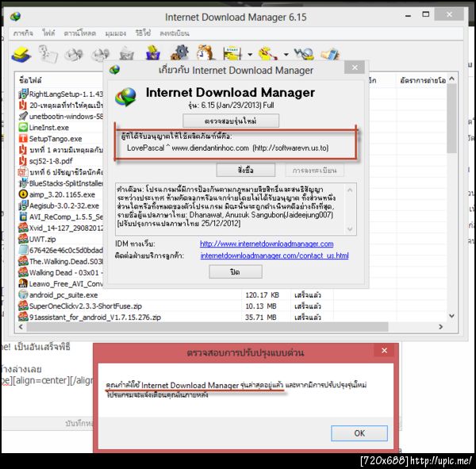Click the archive icon of UWT.zip
The height and width of the screenshot is (469, 476).
(23, 239)
